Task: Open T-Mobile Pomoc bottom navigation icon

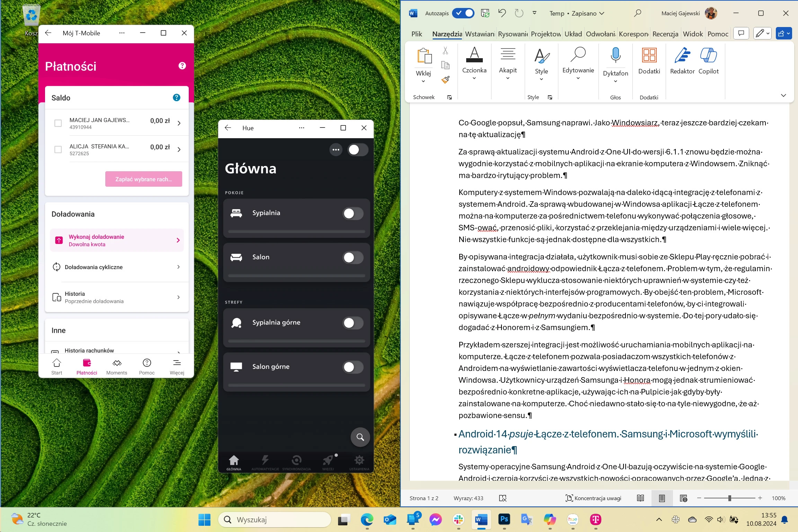Action: pyautogui.click(x=147, y=366)
